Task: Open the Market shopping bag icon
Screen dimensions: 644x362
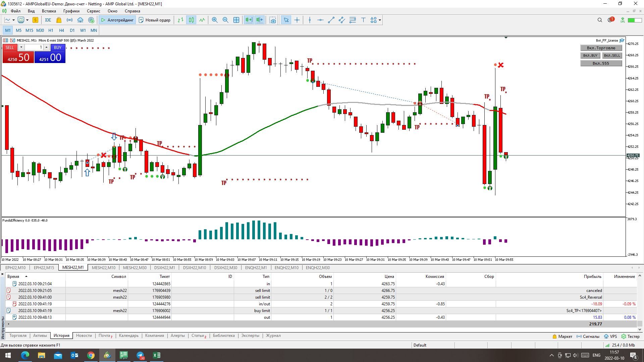Action: point(59,20)
